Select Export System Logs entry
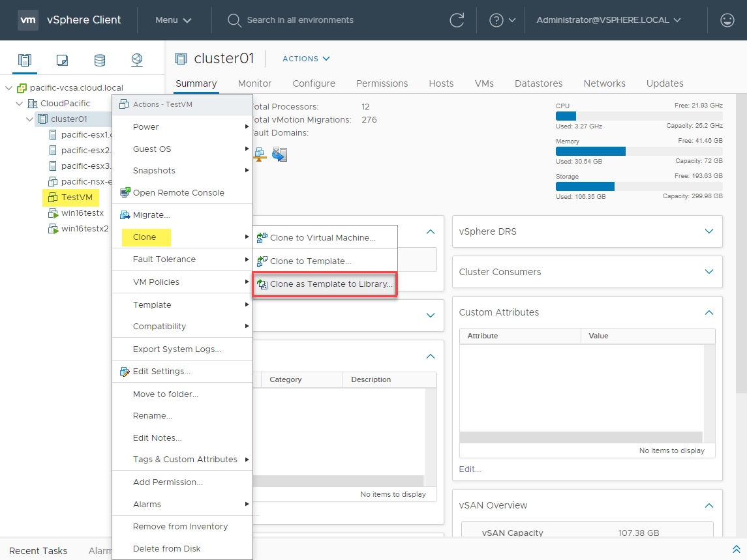This screenshot has width=747, height=560. click(x=183, y=349)
